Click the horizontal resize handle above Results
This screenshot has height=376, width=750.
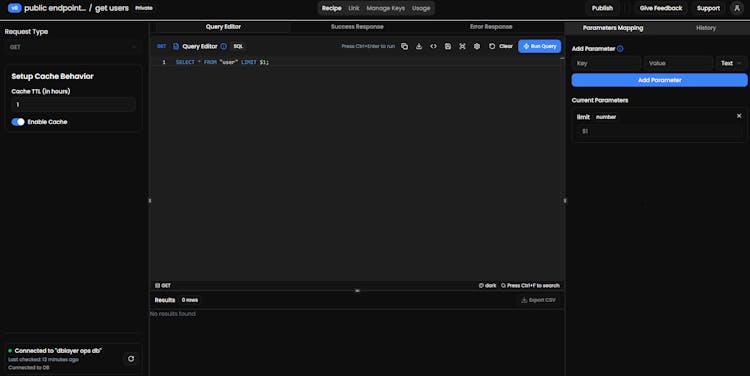pos(357,290)
